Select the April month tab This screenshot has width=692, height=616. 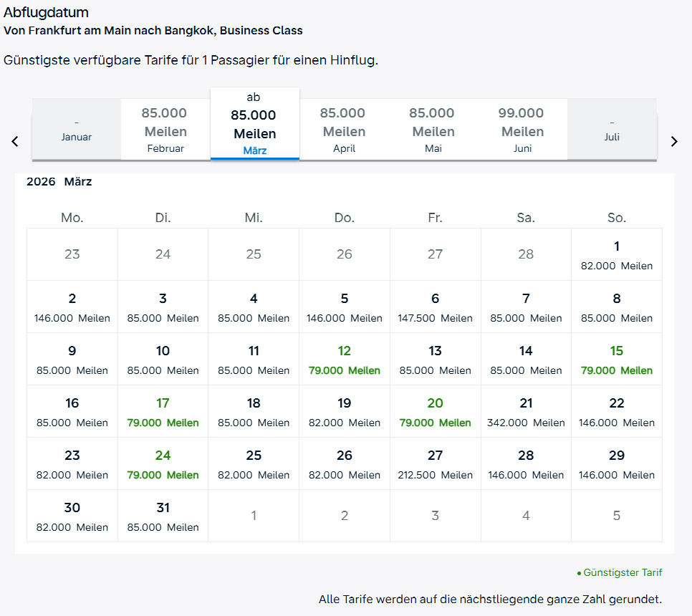344,130
